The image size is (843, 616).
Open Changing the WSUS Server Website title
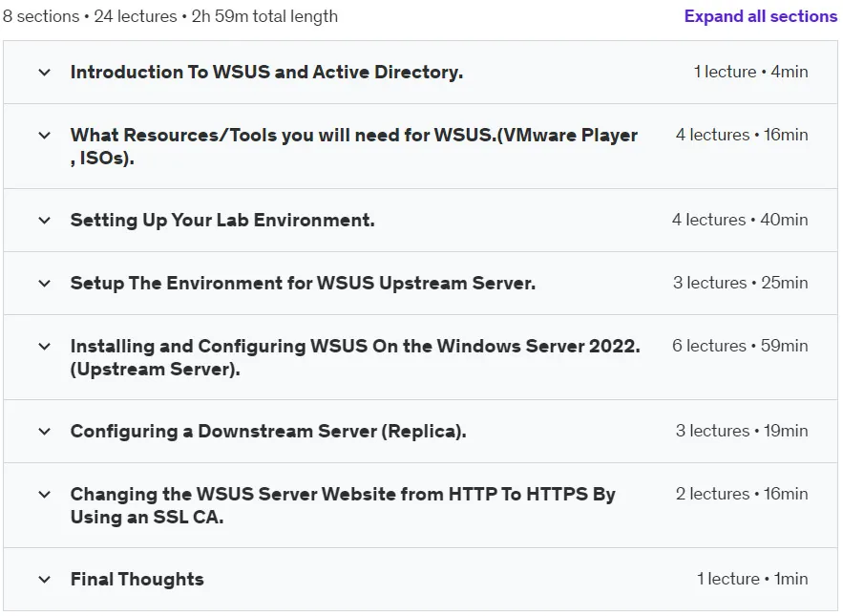[x=343, y=505]
